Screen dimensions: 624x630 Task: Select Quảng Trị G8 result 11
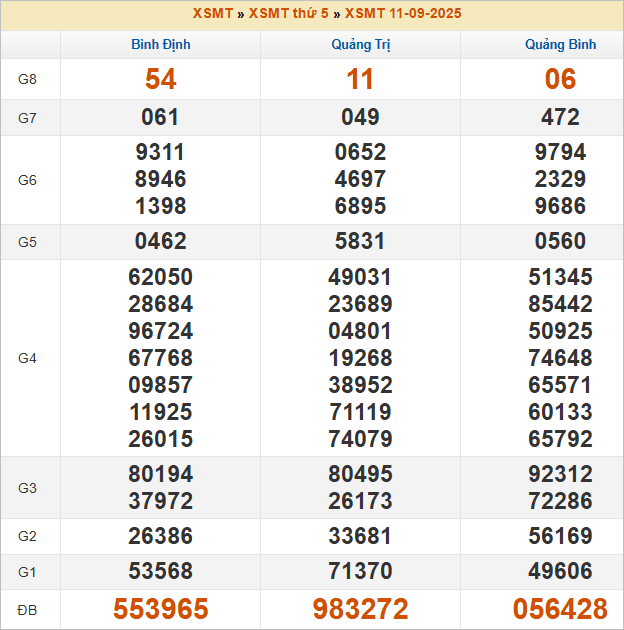tap(360, 79)
